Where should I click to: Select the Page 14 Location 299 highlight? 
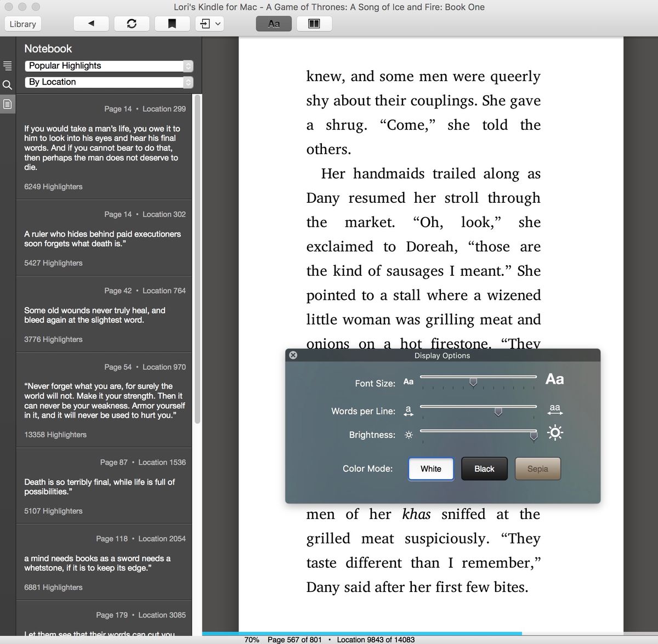104,148
